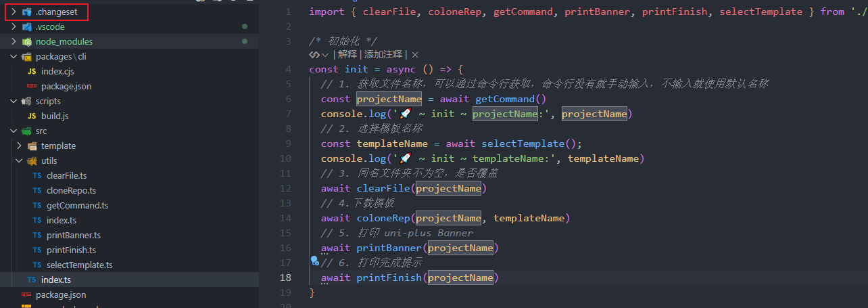Click the AI assistant icon in code lens
Screen dimensions: 868x308
314,54
